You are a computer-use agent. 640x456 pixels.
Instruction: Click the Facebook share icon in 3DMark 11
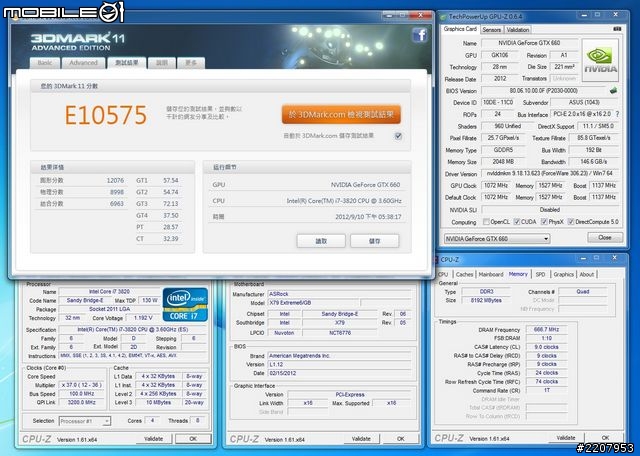420,35
